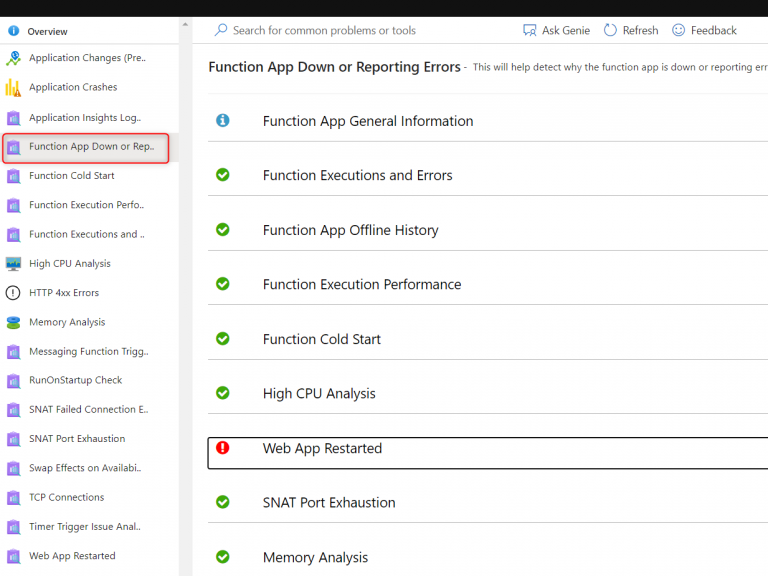
Task: Open TCP Connections detector in sidebar
Action: pyautogui.click(x=66, y=497)
